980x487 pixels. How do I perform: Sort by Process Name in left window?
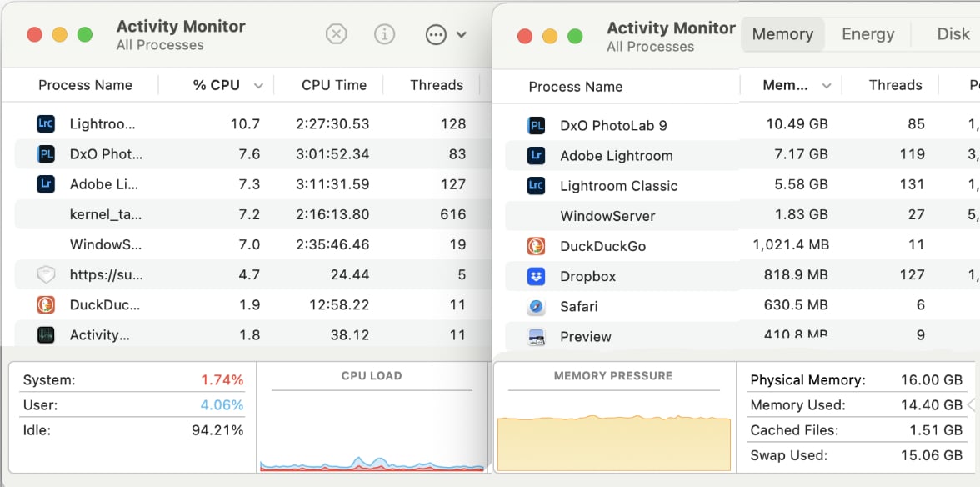[x=85, y=85]
